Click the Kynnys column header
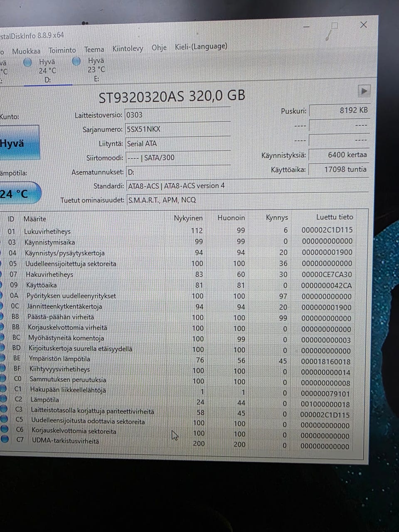The width and height of the screenshot is (399, 532). (x=277, y=217)
